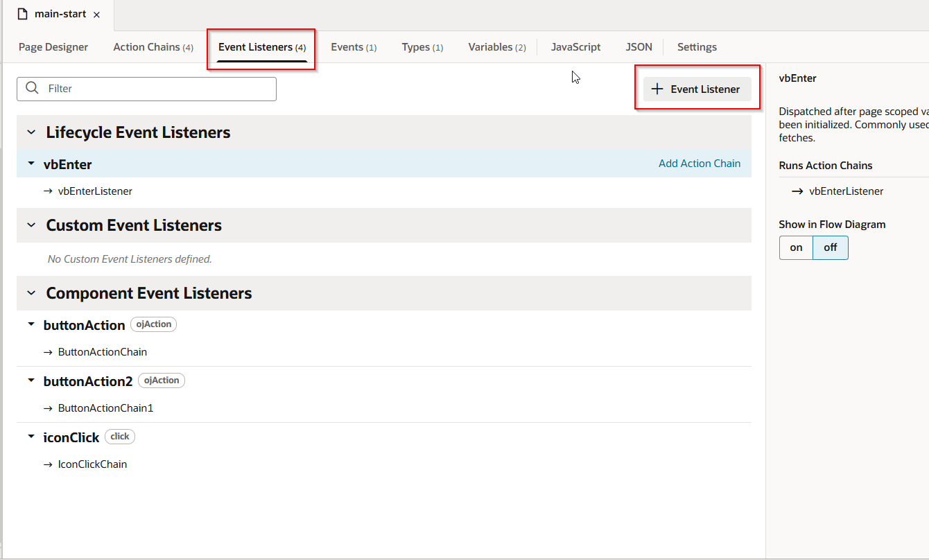Image resolution: width=929 pixels, height=560 pixels.
Task: Collapse the buttonAction2 listener
Action: click(x=31, y=380)
